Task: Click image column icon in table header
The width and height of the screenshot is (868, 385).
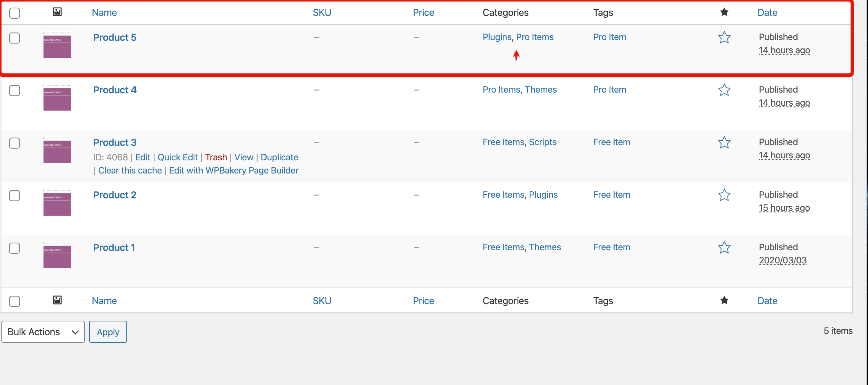Action: [x=57, y=12]
